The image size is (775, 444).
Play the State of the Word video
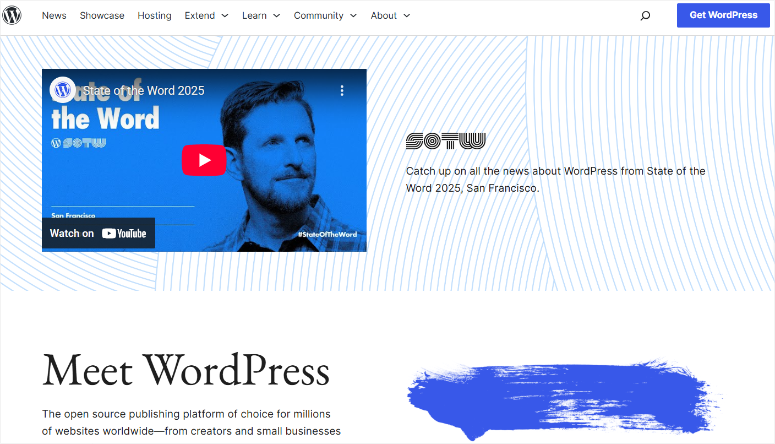tap(204, 160)
